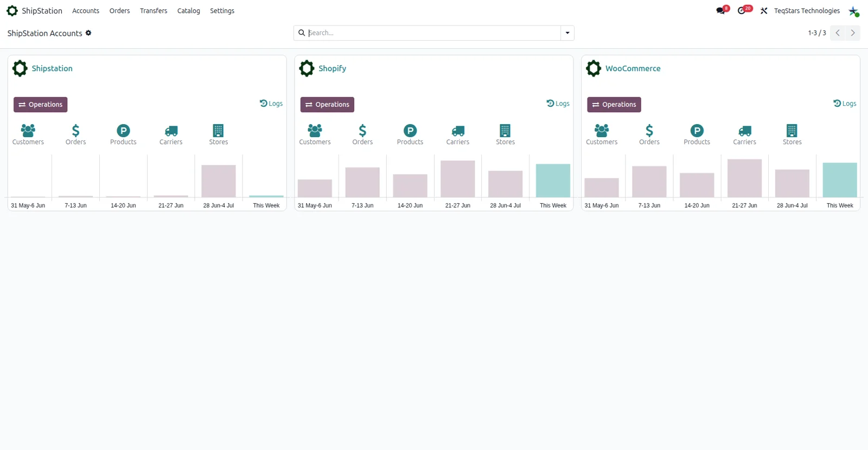Open Carriers in the Shipstation card
Screen dimensions: 868x450
[x=171, y=134]
